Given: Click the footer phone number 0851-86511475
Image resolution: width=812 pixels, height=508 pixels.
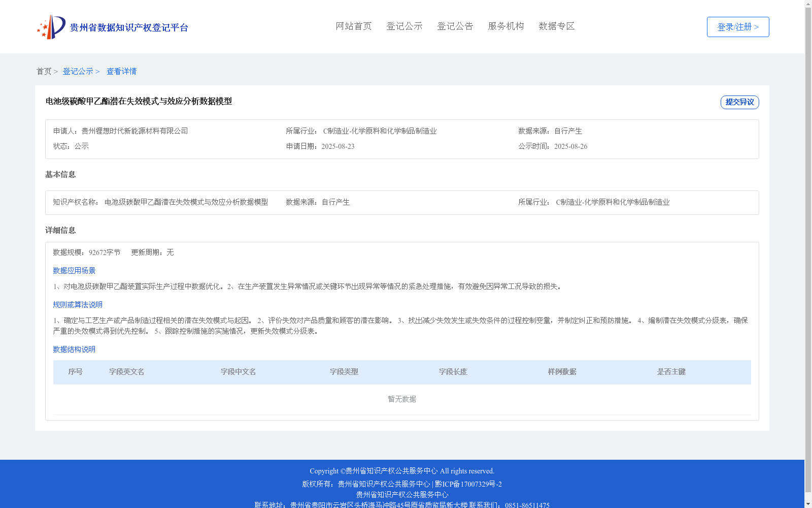Looking at the screenshot, I should coord(527,505).
